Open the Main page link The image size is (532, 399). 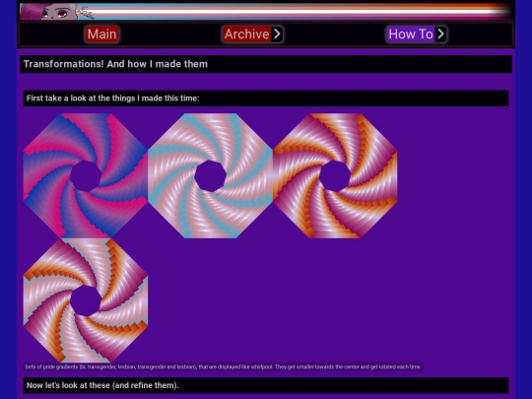[x=101, y=34]
